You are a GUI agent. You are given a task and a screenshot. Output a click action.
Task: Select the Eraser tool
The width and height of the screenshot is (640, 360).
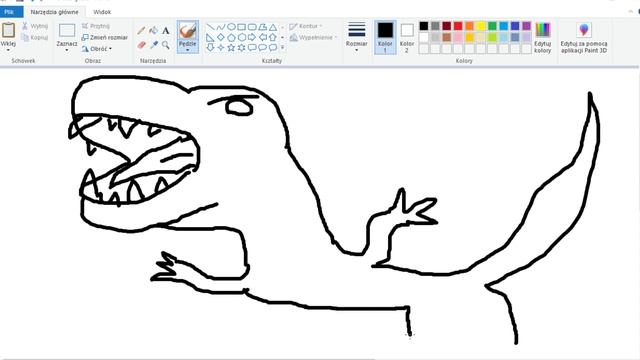pyautogui.click(x=141, y=44)
